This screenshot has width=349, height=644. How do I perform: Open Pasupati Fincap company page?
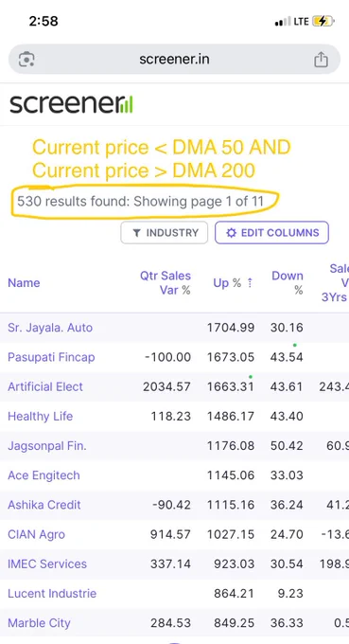tap(51, 357)
